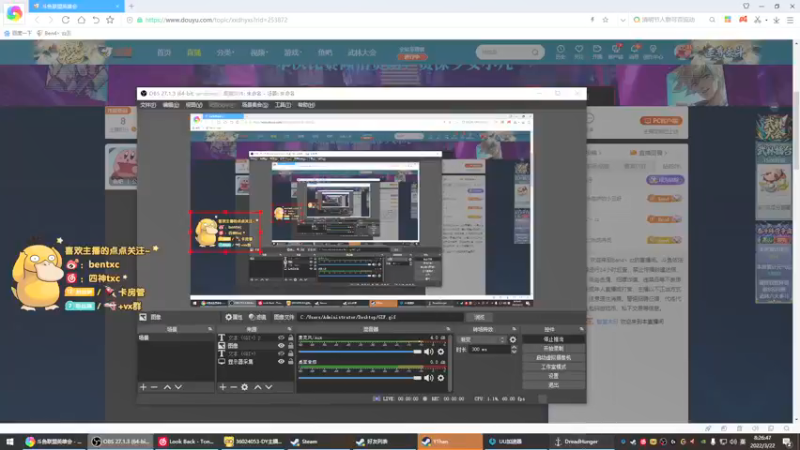The image size is (800, 450).
Task: Select the 图像 source row
Action: pyautogui.click(x=256, y=346)
